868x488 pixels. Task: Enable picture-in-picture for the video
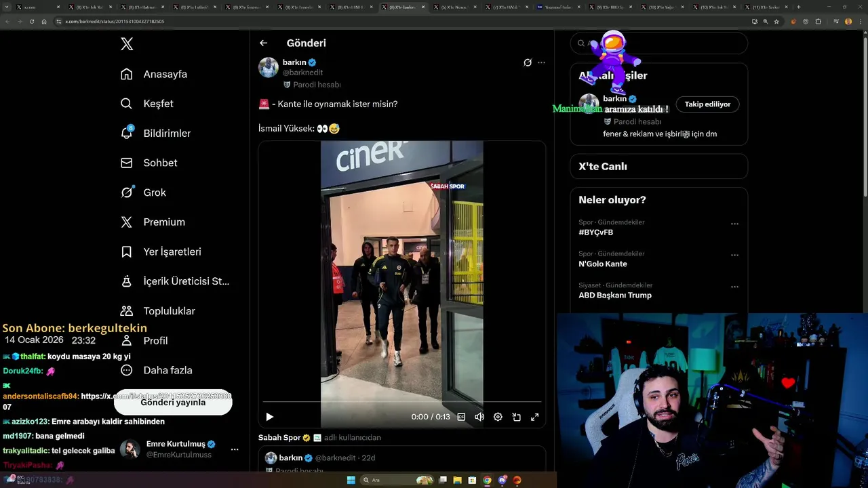516,417
